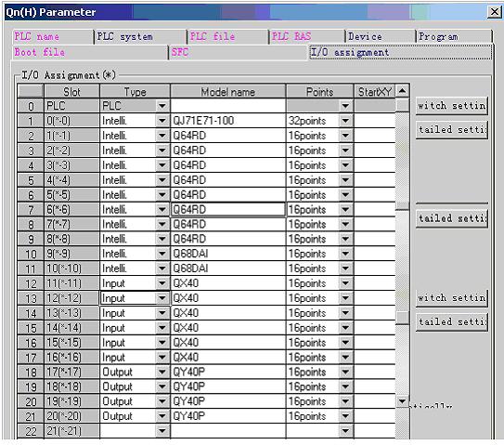Open the PLC system tab
The width and height of the screenshot is (504, 445).
pyautogui.click(x=140, y=36)
